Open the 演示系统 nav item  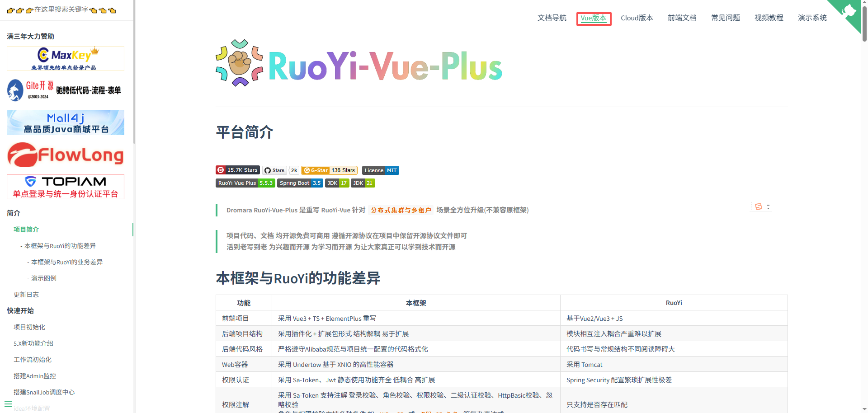812,18
